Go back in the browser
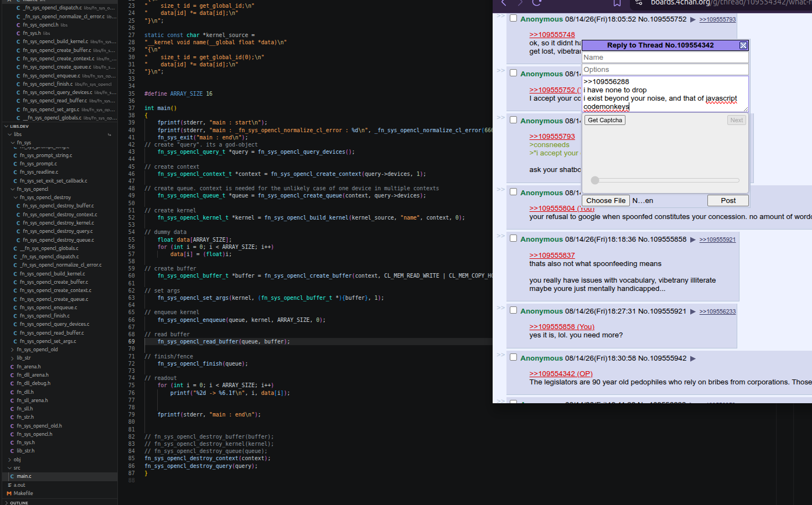This screenshot has width=812, height=505. [503, 3]
